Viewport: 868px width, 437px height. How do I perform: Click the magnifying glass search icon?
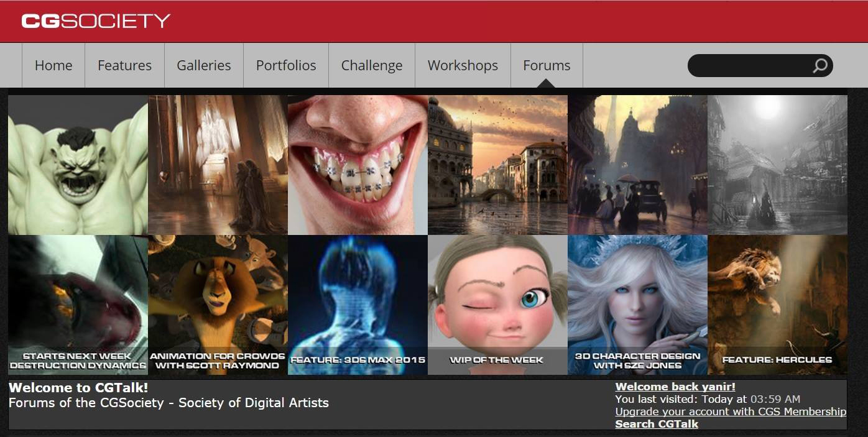820,65
